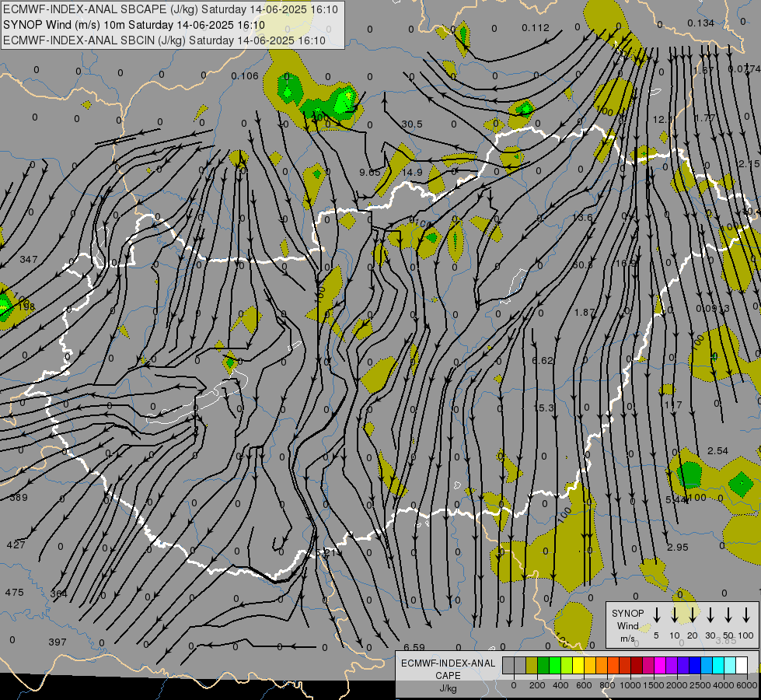Image resolution: width=761 pixels, height=700 pixels.
Task: Click the 'J/kg' unit label in the legend
Action: [448, 688]
